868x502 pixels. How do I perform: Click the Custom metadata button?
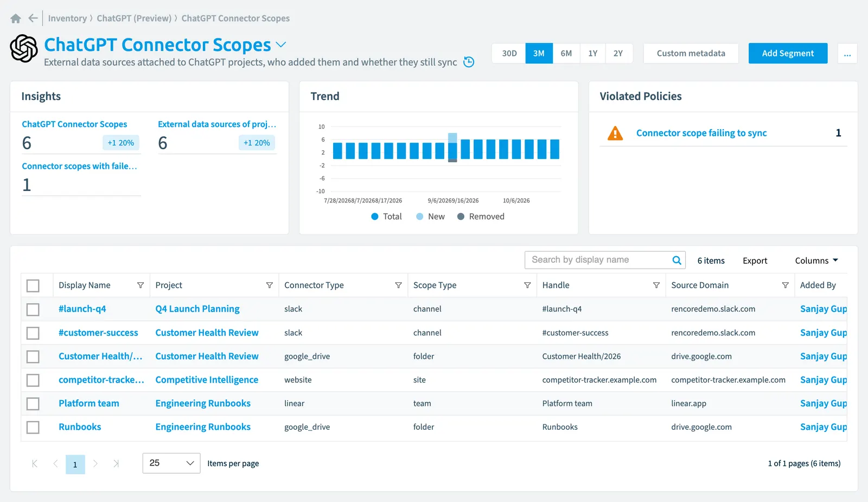[x=691, y=53]
